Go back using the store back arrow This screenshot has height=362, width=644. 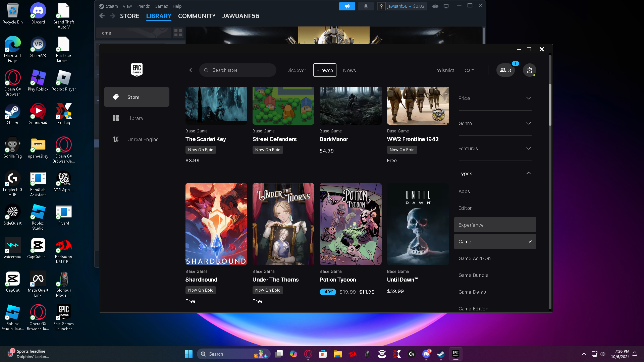pyautogui.click(x=191, y=70)
